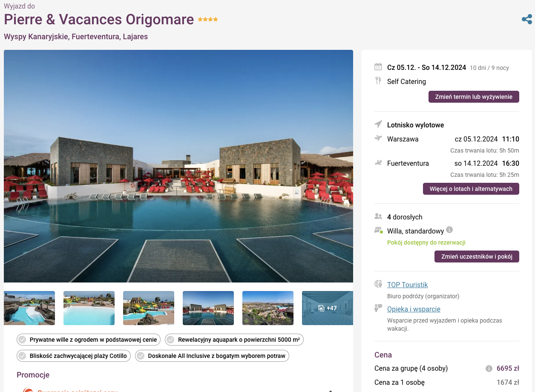Click the Fuerteventura return time 16:30
This screenshot has width=535, height=392.
coord(510,163)
